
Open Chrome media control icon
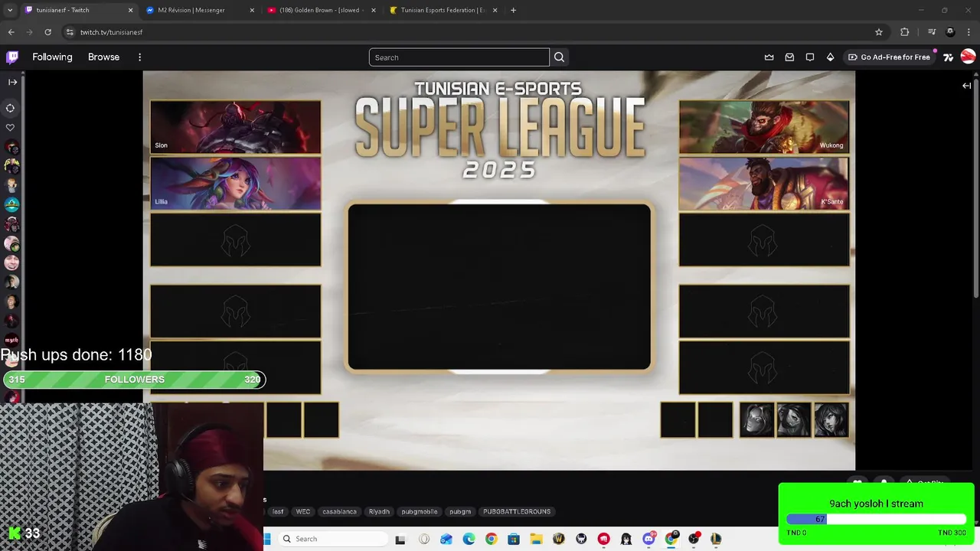[x=932, y=32]
